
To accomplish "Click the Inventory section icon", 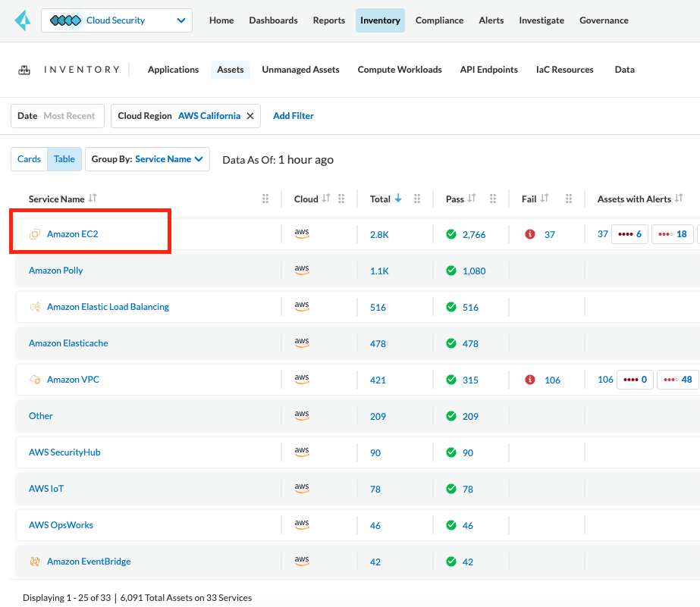I will 24,70.
